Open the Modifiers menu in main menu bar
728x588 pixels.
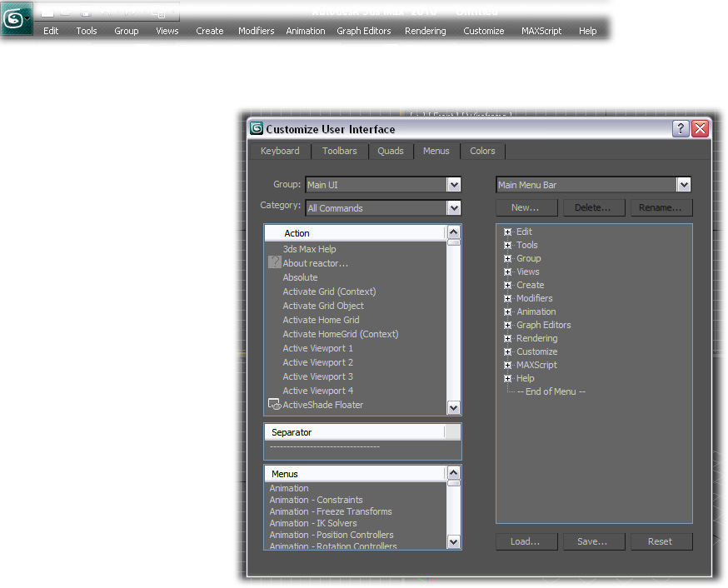257,31
